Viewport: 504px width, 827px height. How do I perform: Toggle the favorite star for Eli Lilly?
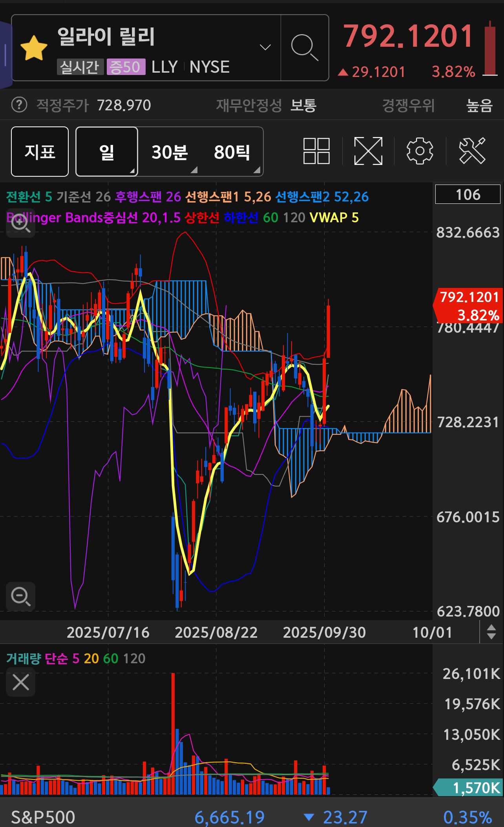34,48
